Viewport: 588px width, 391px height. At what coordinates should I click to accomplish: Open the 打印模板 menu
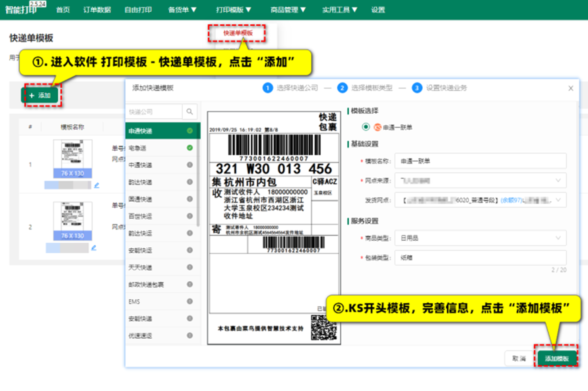click(233, 10)
